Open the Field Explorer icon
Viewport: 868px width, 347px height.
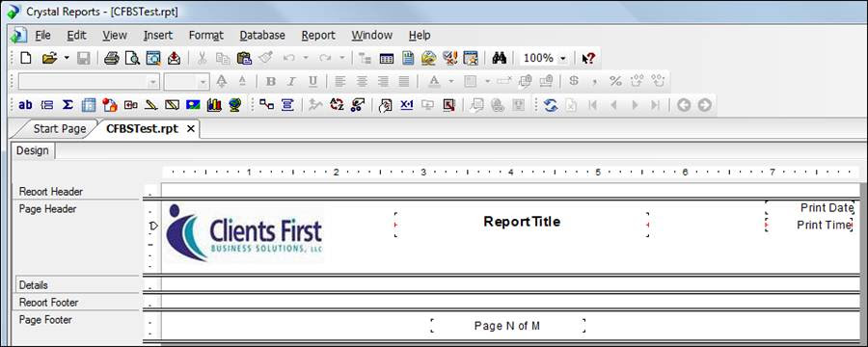[x=387, y=58]
